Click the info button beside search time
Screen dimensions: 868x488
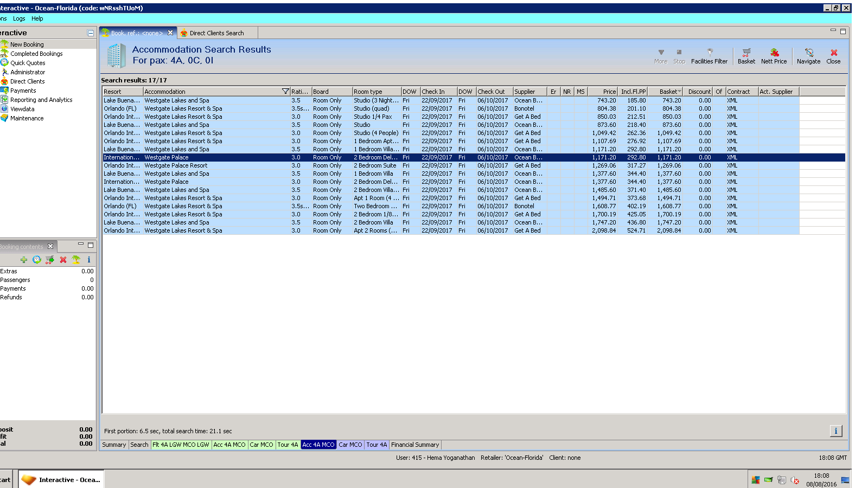coord(835,431)
